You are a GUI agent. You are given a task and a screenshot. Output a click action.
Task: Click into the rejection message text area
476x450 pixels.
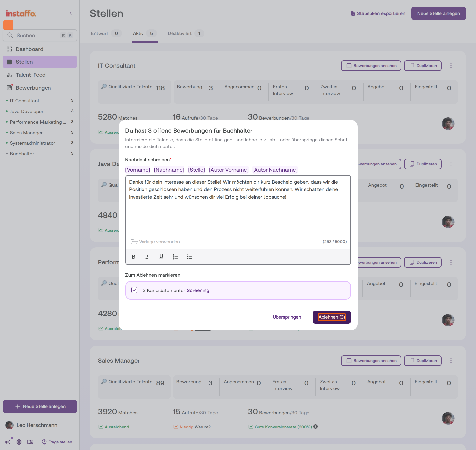(238, 206)
